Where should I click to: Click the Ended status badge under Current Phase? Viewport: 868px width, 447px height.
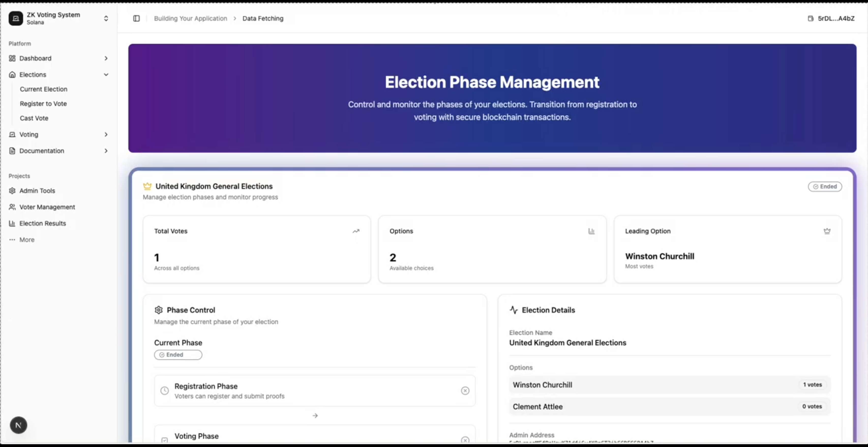click(x=178, y=355)
